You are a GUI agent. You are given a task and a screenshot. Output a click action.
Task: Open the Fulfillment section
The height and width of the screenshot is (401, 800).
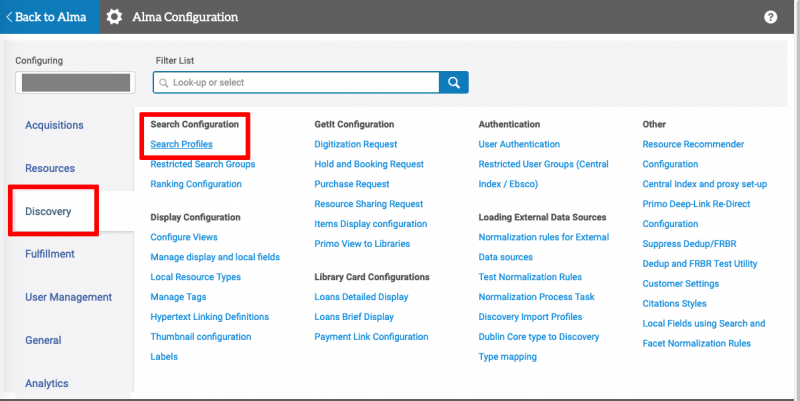[x=50, y=254]
